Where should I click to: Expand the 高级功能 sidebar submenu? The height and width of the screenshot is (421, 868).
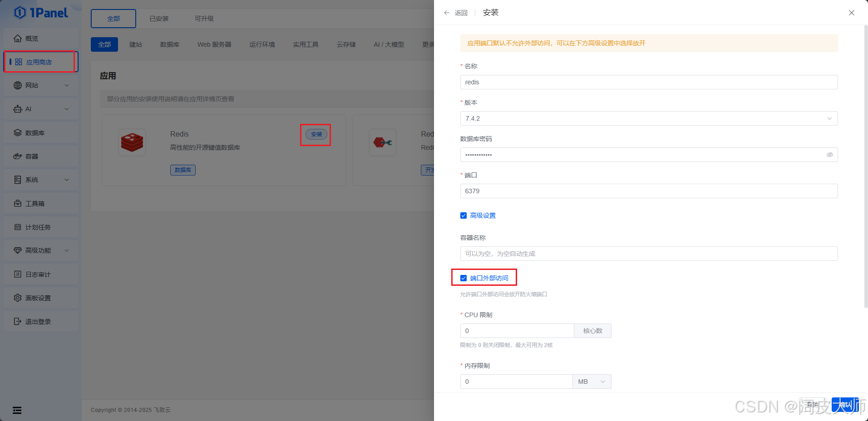[67, 250]
